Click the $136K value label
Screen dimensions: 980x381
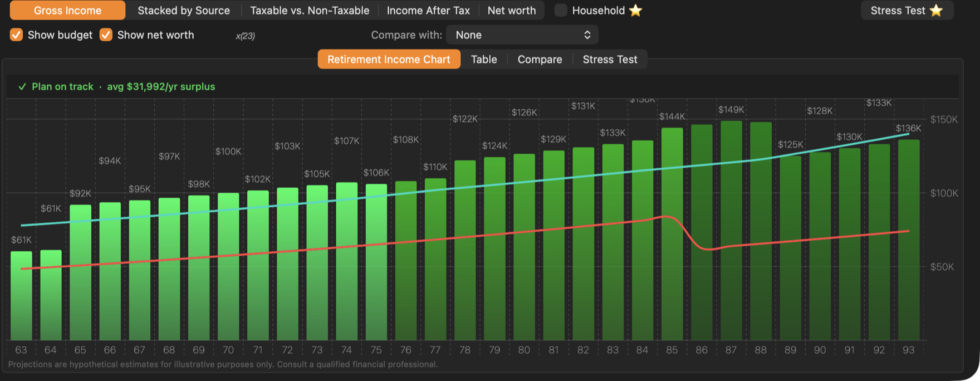(x=908, y=128)
